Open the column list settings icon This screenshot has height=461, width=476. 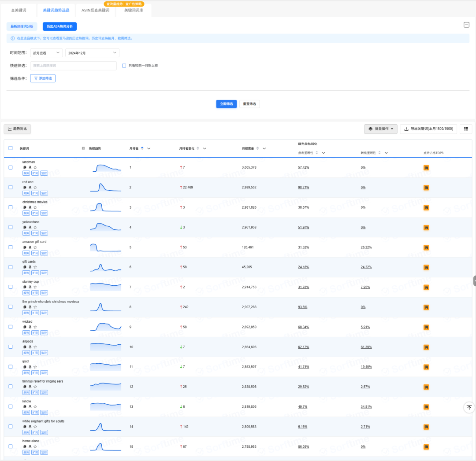466,129
